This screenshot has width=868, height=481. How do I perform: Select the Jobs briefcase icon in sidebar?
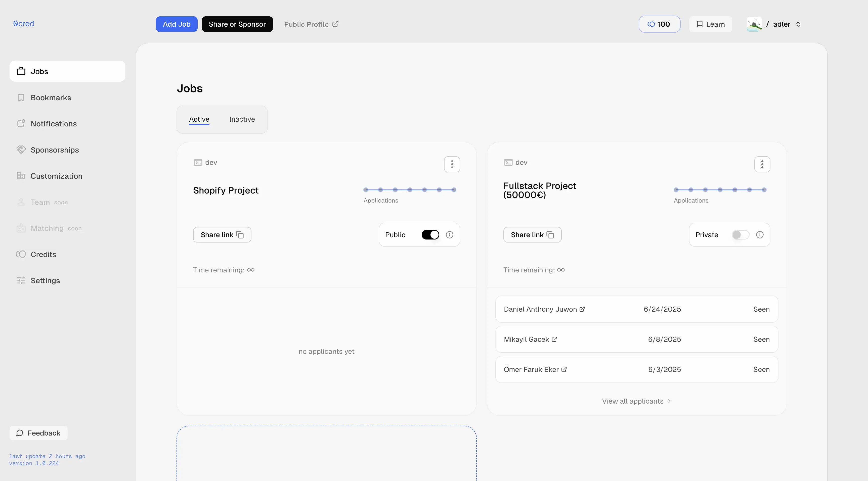coord(21,71)
